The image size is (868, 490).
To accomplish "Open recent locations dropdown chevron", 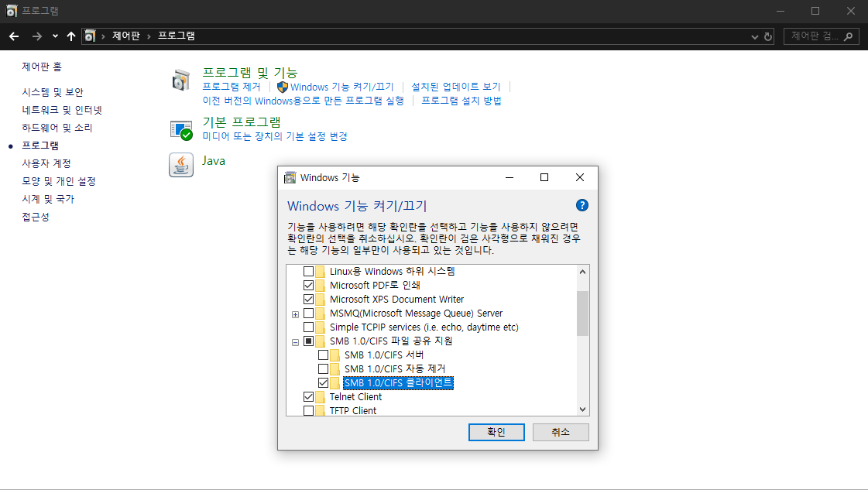I will [x=55, y=36].
